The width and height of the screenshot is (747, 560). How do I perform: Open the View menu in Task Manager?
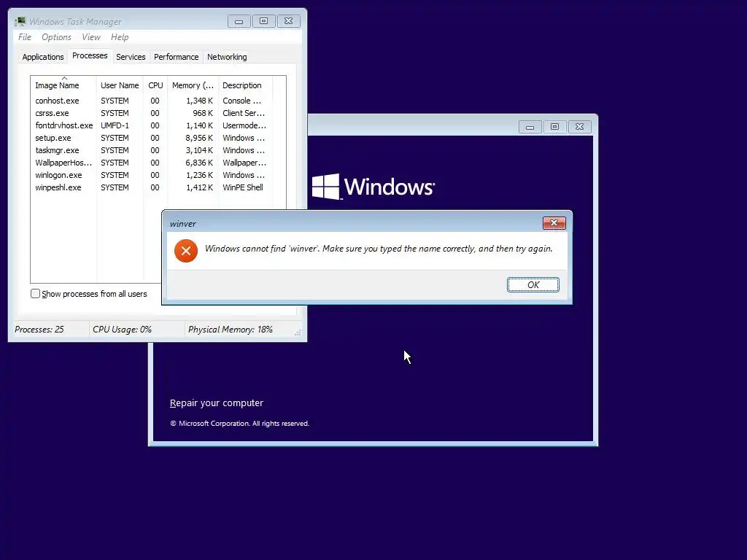coord(91,37)
